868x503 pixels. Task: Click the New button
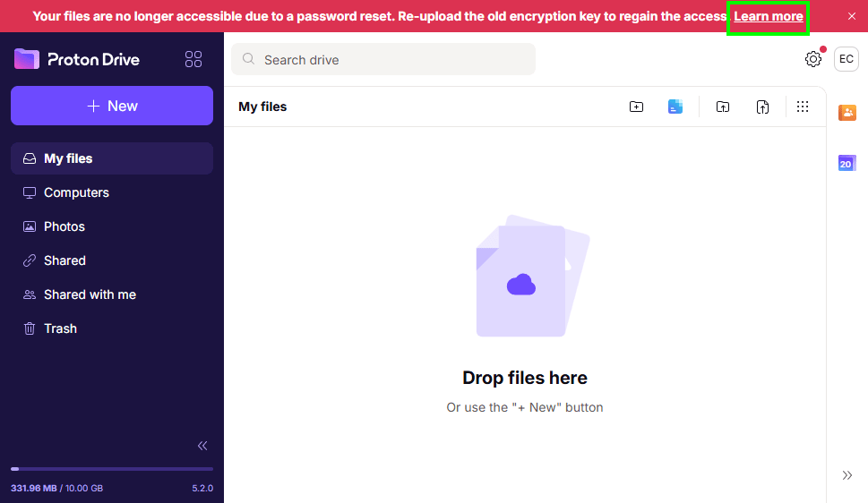coord(112,106)
